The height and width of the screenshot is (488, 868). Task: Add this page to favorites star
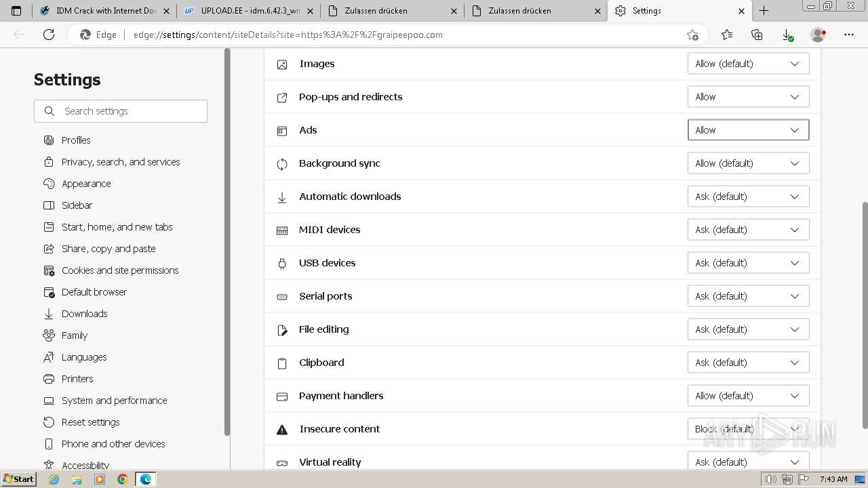pos(692,35)
